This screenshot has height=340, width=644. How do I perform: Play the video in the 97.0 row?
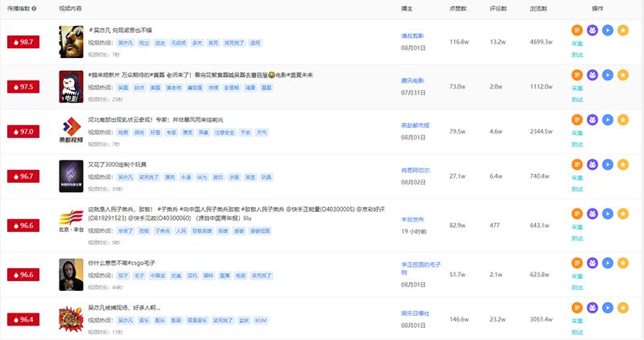coord(608,119)
